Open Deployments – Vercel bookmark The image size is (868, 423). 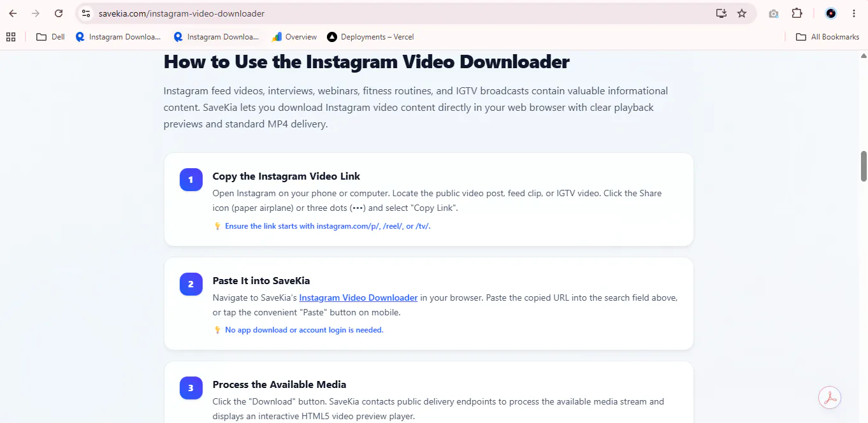(370, 37)
